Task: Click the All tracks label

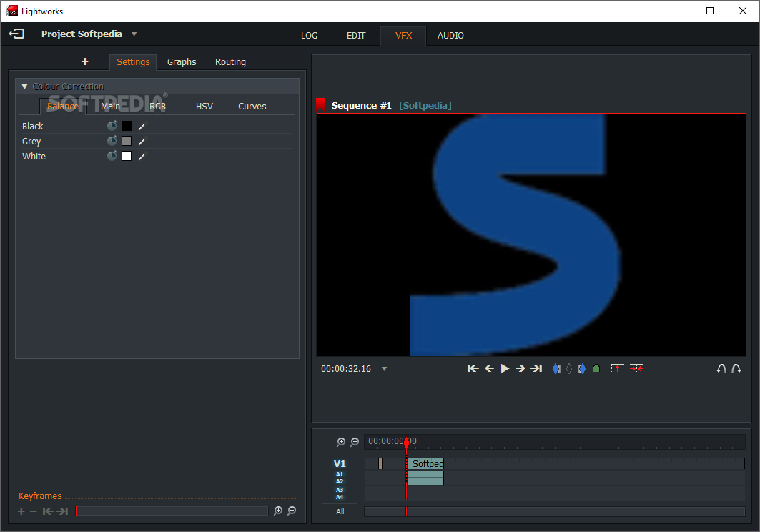Action: [x=340, y=512]
